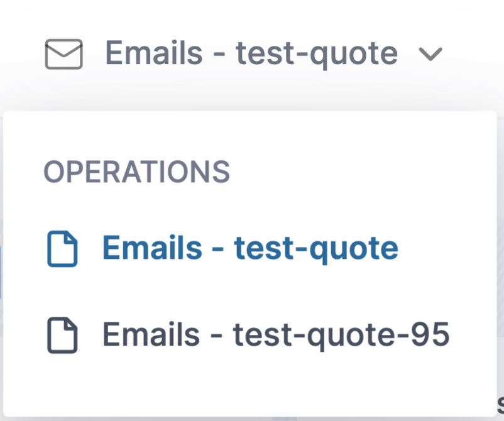Collapse the dropdown using the chevron arrow
Viewport: 504px width, 421px height.
click(430, 55)
